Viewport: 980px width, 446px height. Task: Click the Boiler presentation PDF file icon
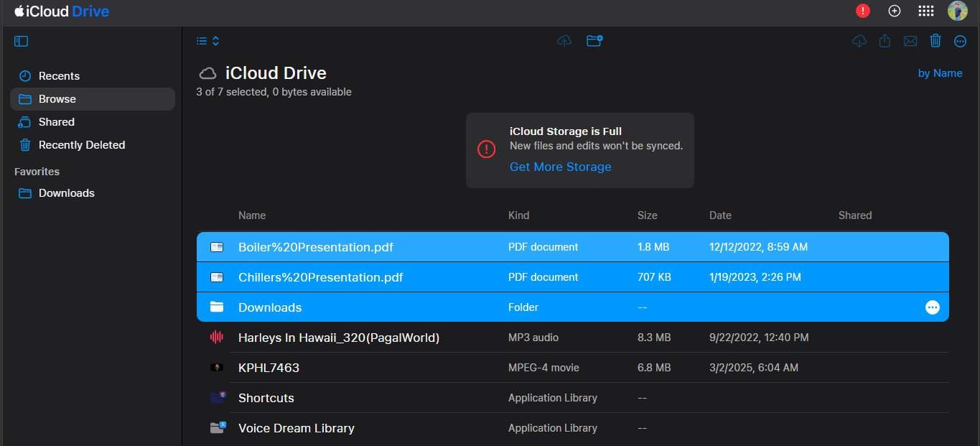click(217, 247)
